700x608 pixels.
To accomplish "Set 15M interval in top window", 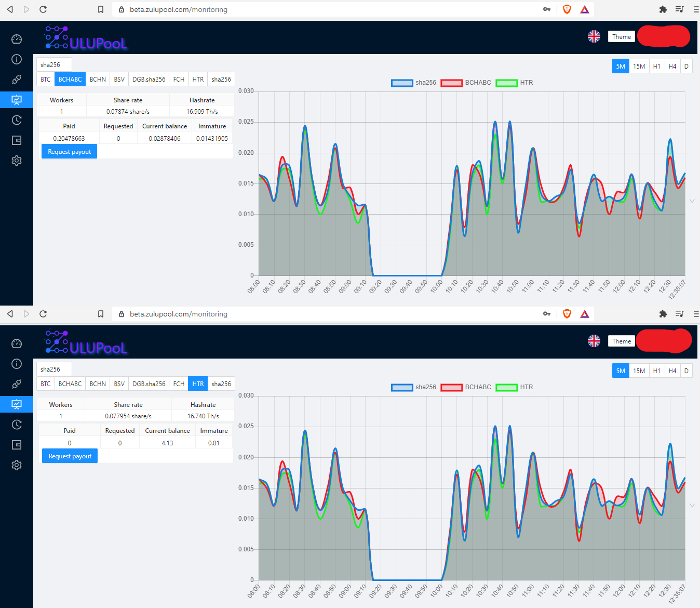I will coord(639,66).
